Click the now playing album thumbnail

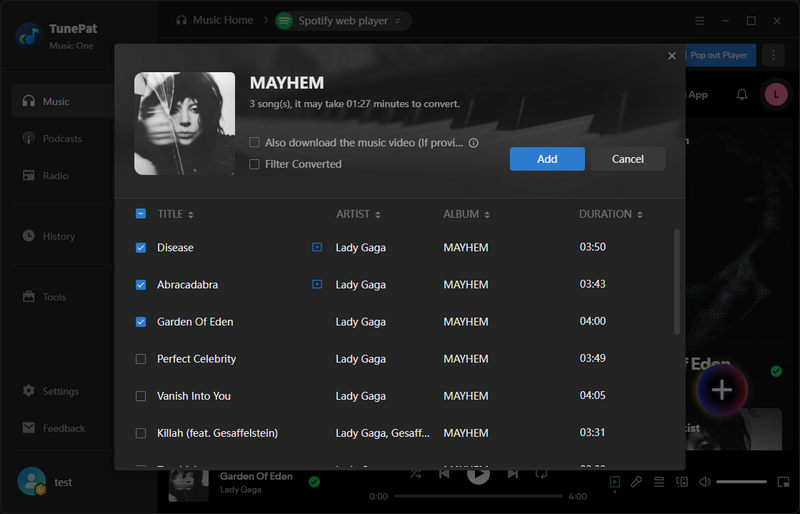tap(189, 485)
